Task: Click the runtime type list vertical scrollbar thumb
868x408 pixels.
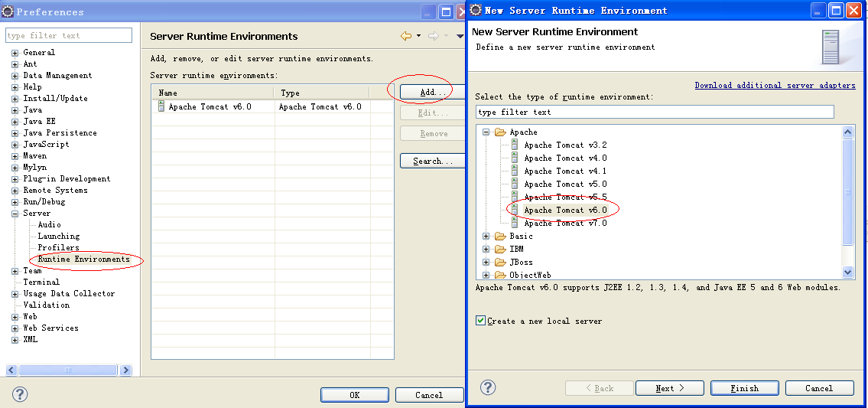Action: [847, 191]
